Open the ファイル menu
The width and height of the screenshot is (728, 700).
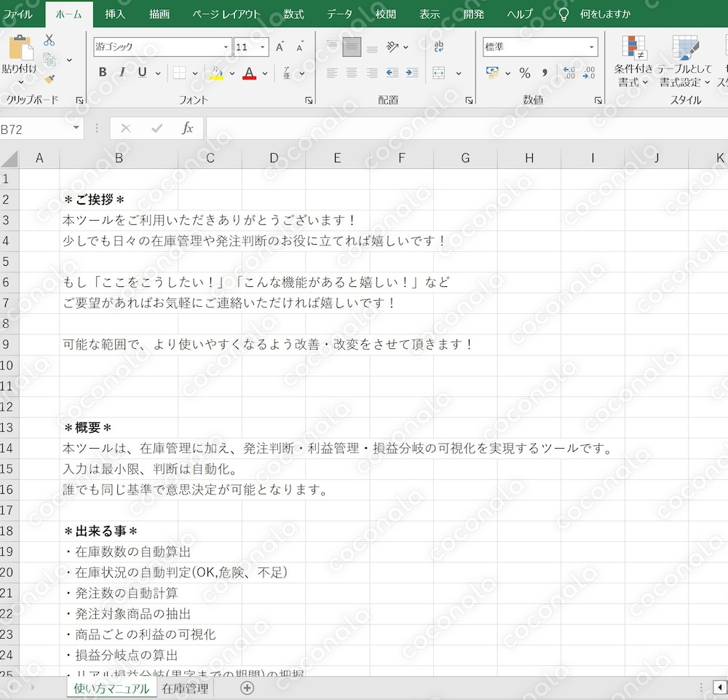pyautogui.click(x=18, y=15)
